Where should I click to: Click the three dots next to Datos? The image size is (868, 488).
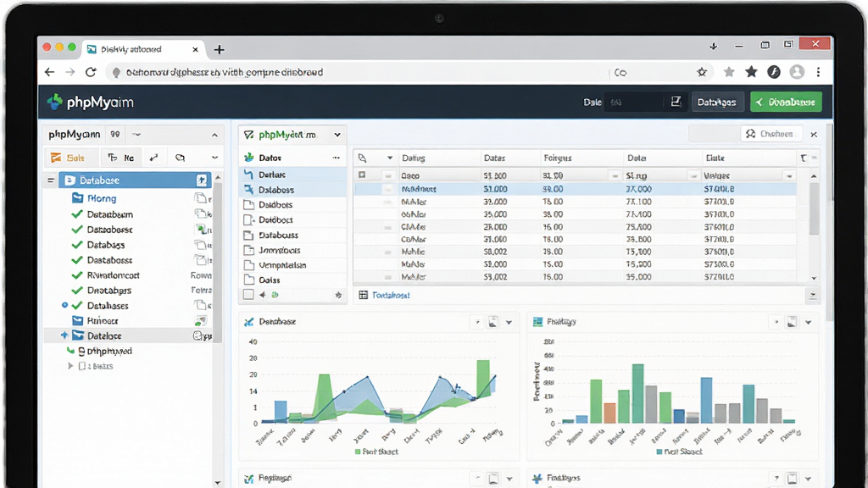point(336,158)
